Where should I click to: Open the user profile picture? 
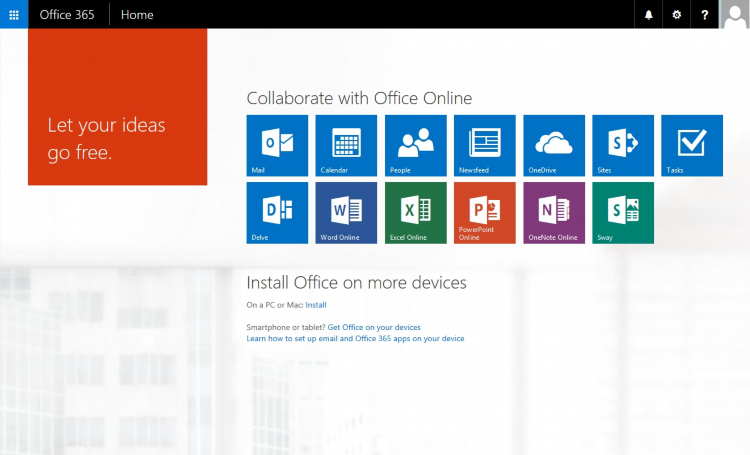[x=735, y=14]
